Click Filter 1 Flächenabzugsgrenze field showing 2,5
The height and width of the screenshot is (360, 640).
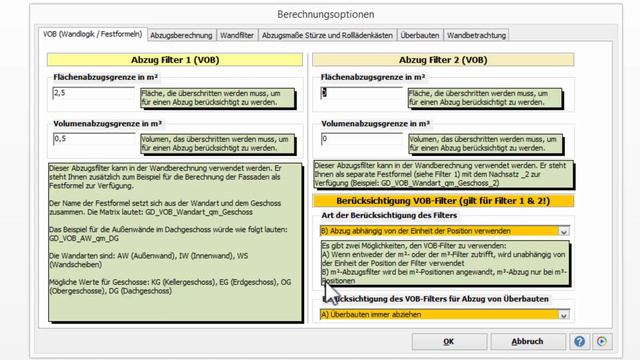[x=93, y=93]
